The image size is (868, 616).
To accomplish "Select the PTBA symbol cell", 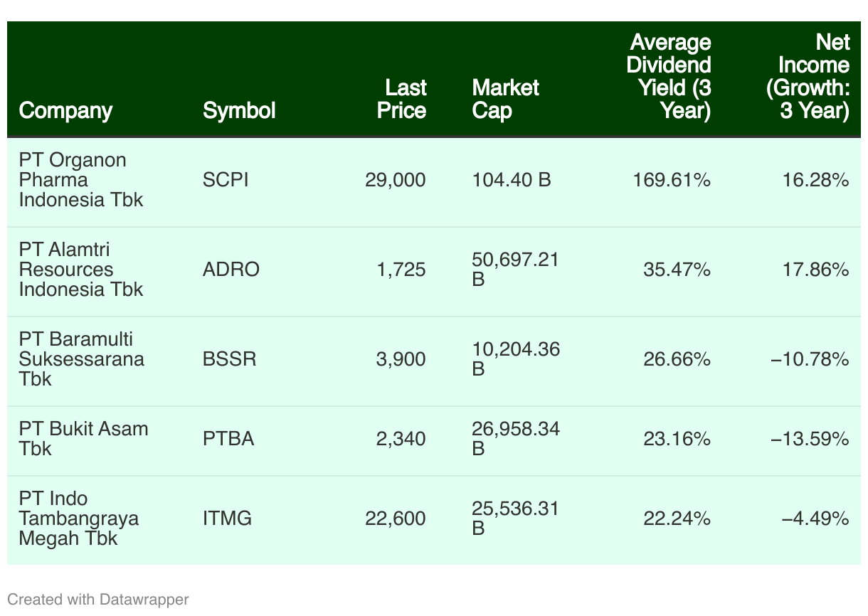I will click(228, 438).
